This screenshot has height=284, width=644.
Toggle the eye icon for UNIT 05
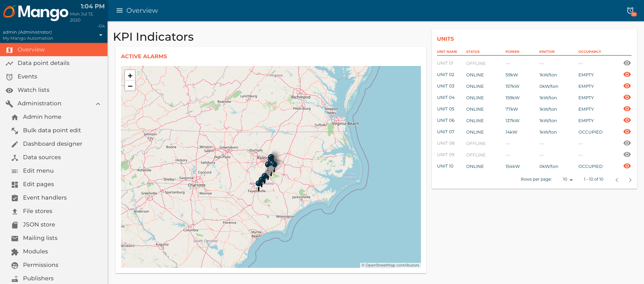pos(627,109)
